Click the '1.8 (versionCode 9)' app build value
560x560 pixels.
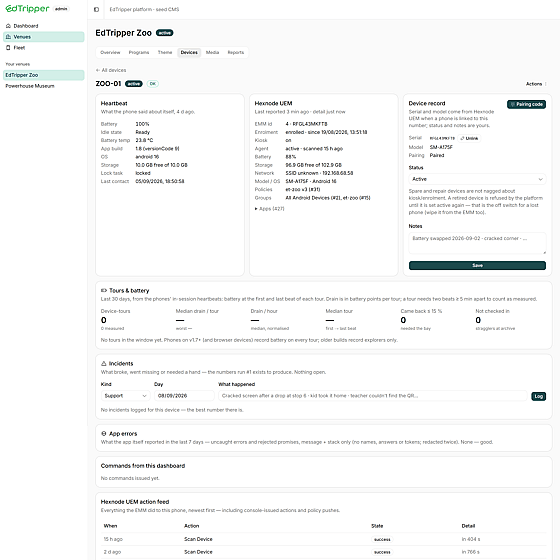158,149
